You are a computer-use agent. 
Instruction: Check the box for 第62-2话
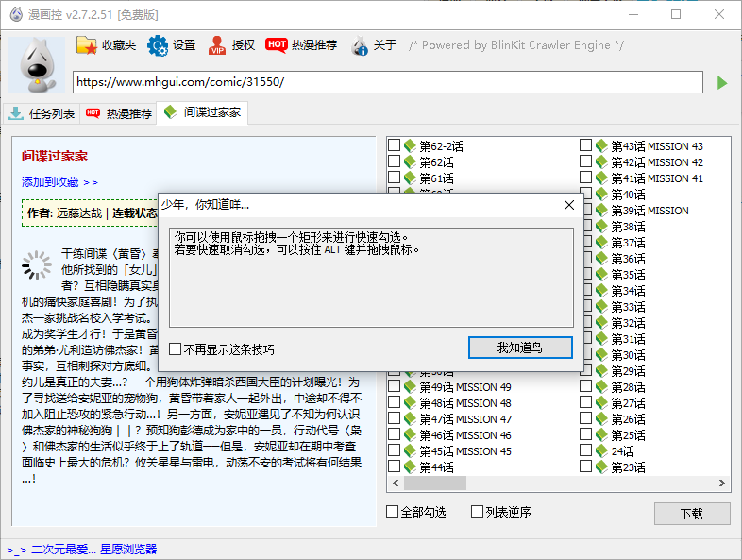[x=395, y=145]
